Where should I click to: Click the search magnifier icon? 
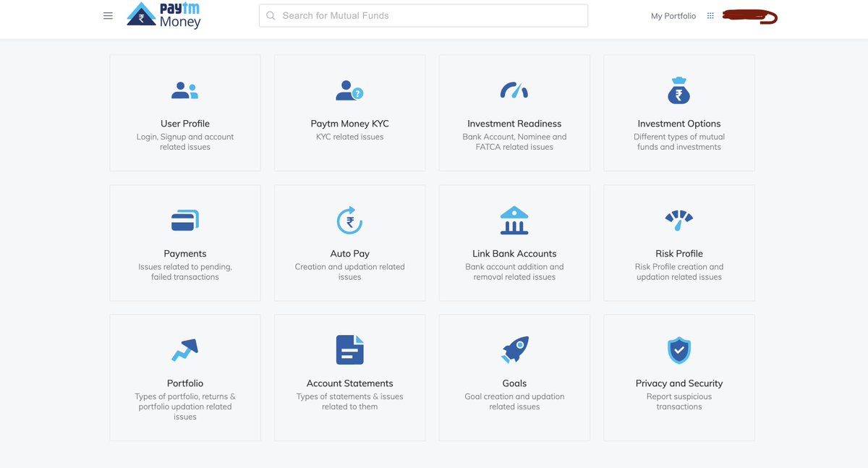tap(271, 15)
